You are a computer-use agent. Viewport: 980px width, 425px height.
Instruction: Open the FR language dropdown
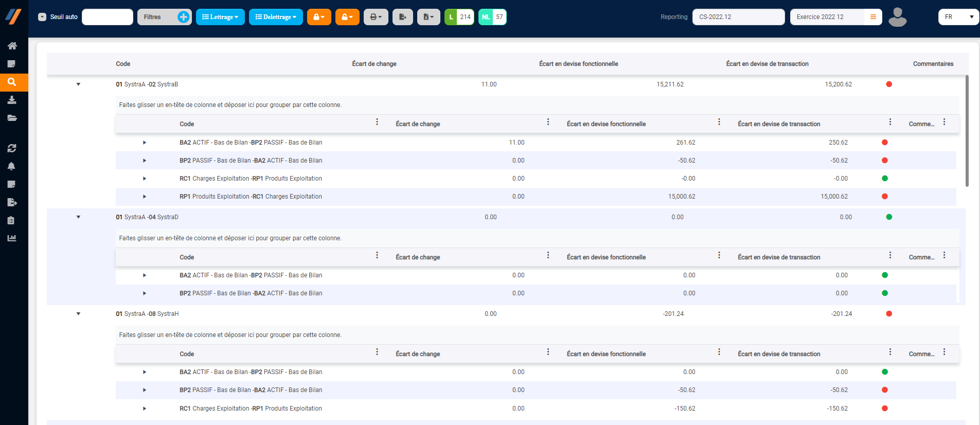click(958, 17)
